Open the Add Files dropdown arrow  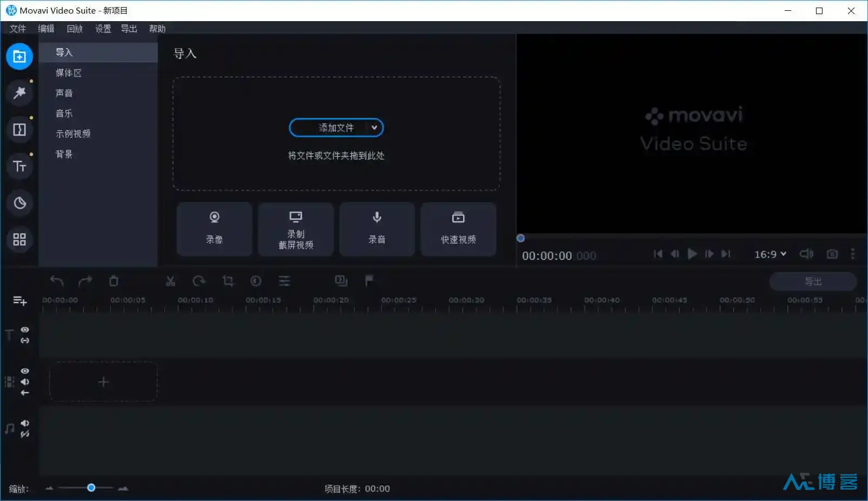(374, 127)
